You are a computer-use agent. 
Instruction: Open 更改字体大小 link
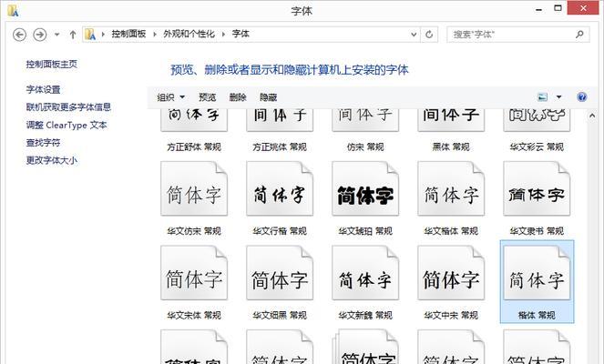pyautogui.click(x=52, y=160)
